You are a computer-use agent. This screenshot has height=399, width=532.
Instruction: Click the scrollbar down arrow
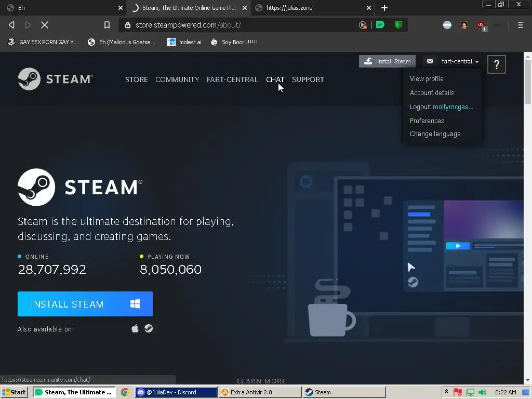click(528, 380)
